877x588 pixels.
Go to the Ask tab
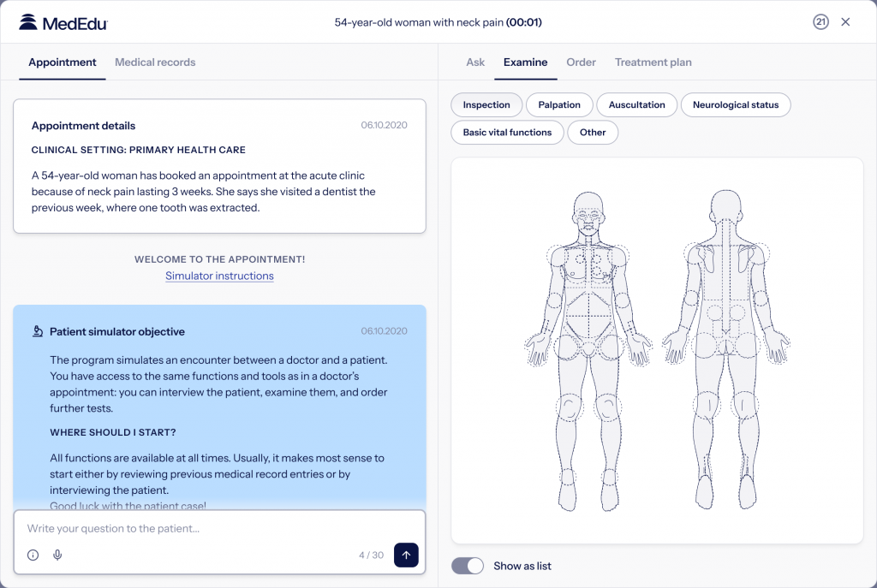475,62
